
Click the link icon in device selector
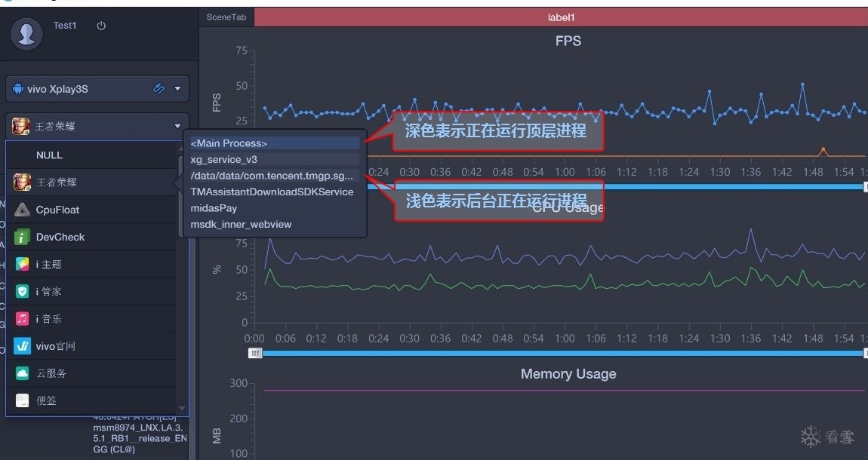point(159,88)
